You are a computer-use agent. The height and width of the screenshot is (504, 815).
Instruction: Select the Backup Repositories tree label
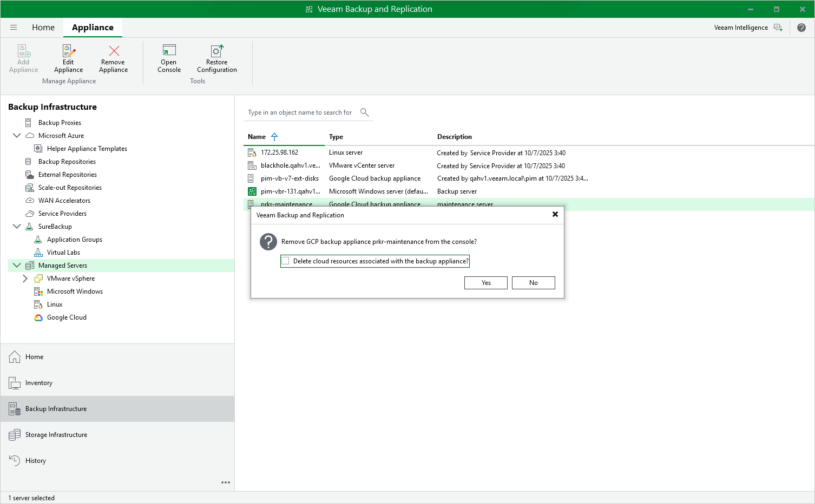pyautogui.click(x=67, y=162)
